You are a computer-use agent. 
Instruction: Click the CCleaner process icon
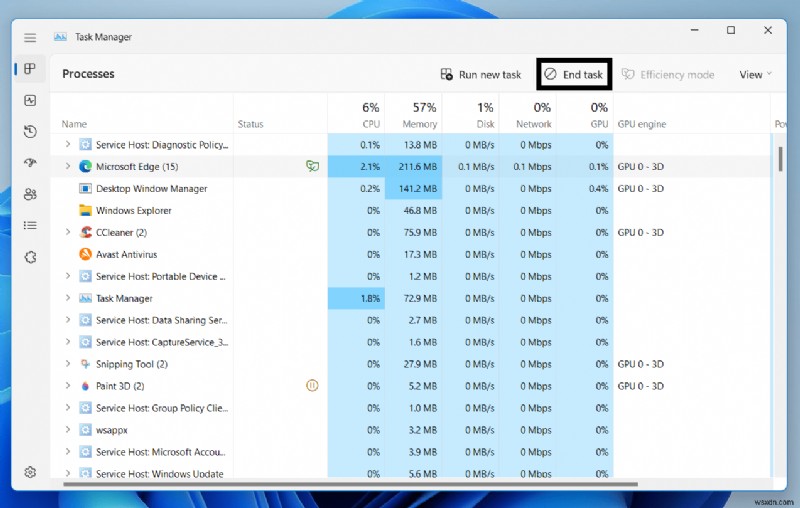point(85,232)
